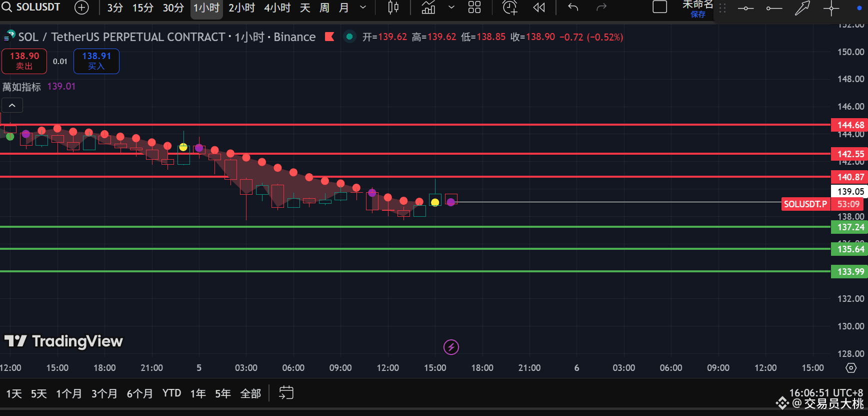Select the green 135.64 support line label
868x416 pixels.
pyautogui.click(x=849, y=249)
